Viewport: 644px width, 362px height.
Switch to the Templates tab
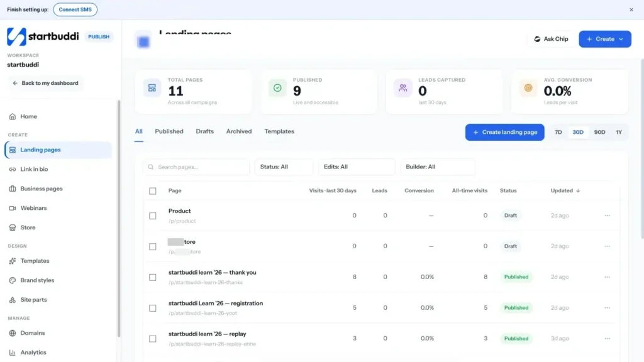(279, 131)
